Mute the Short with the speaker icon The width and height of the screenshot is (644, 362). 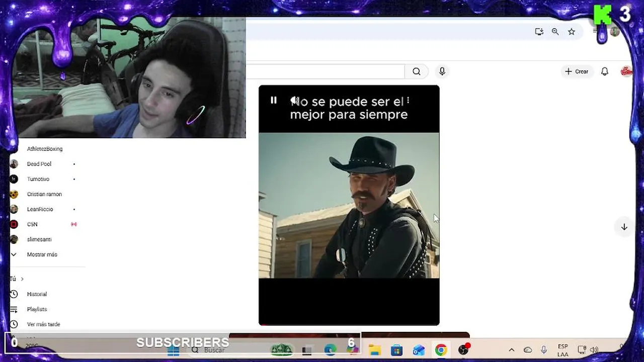295,101
